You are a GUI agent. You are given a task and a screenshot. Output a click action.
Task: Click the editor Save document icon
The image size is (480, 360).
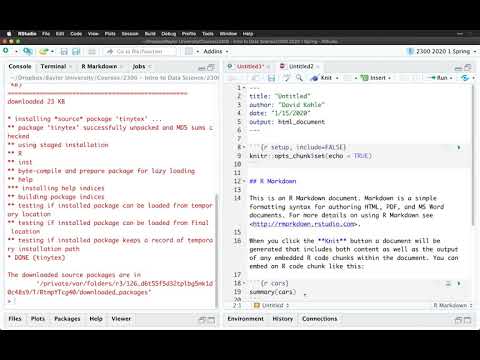point(272,78)
